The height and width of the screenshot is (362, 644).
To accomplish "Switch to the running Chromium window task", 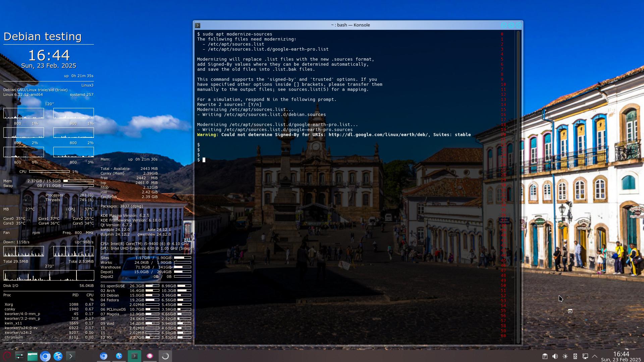I will pos(103,356).
